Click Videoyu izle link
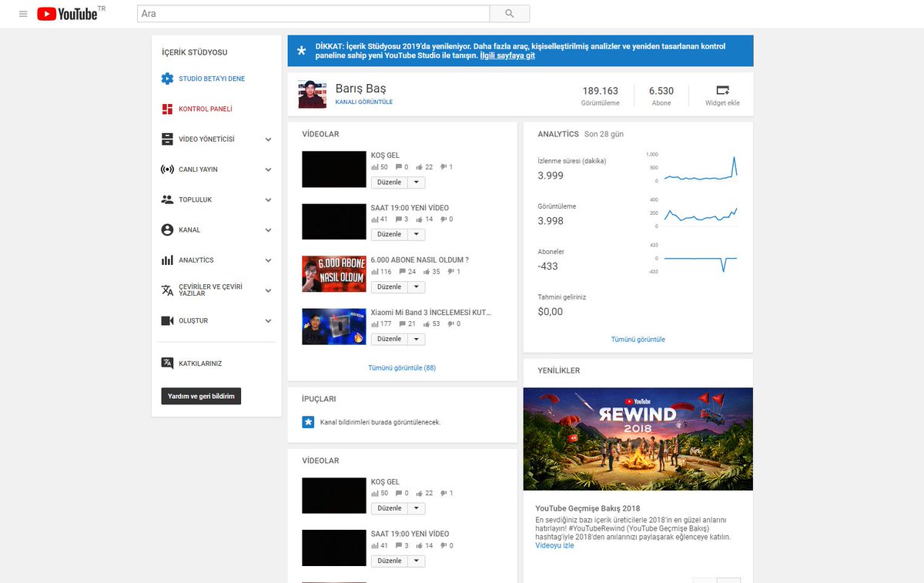Image resolution: width=924 pixels, height=583 pixels. pos(555,545)
